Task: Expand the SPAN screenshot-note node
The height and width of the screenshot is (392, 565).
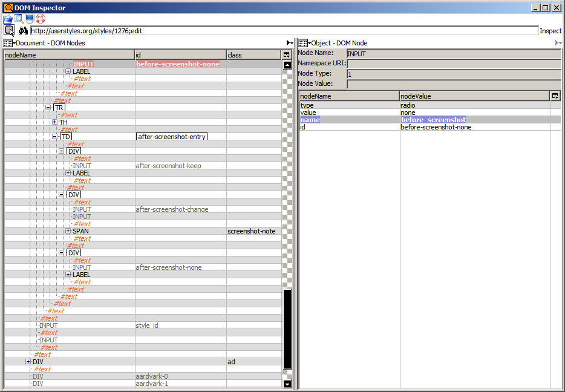Action: (x=68, y=231)
